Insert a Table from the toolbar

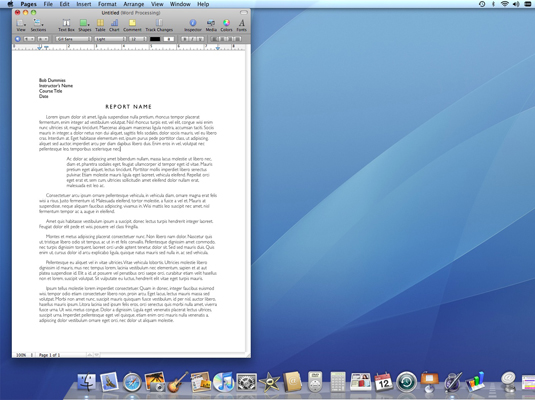[x=100, y=25]
